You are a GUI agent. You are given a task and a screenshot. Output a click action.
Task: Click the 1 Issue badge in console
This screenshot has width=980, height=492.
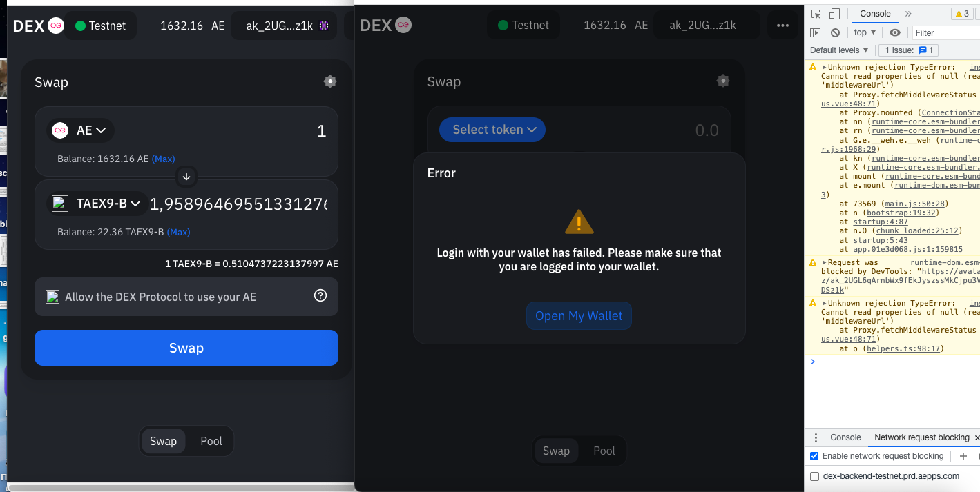909,50
